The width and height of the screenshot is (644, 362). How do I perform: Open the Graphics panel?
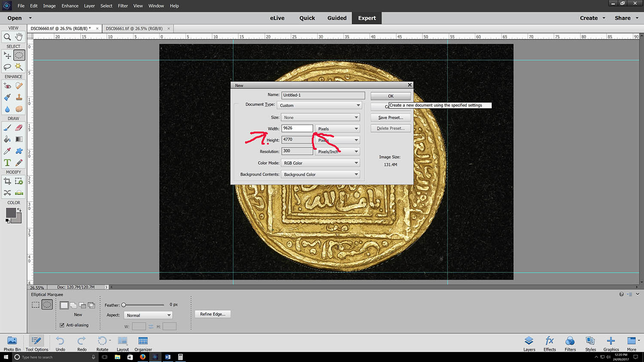pos(611,344)
